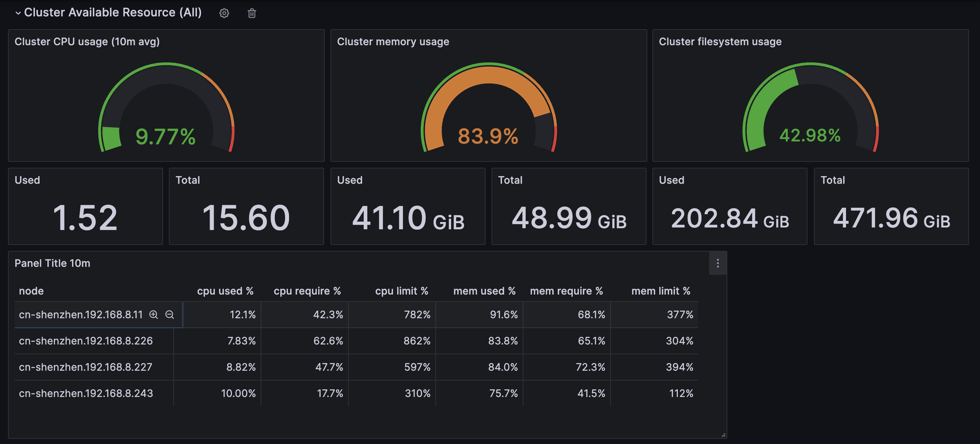This screenshot has height=444, width=980.
Task: Sort table by node column header
Action: (31, 291)
